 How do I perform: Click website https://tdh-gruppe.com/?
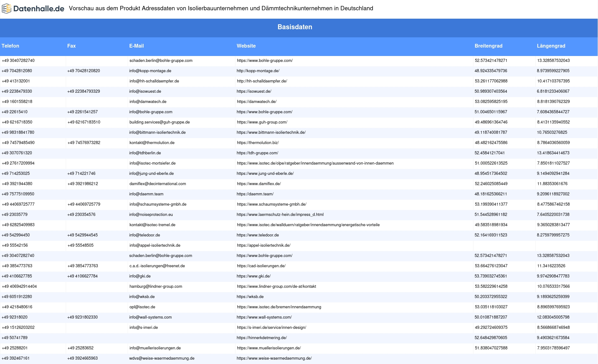pos(257,153)
